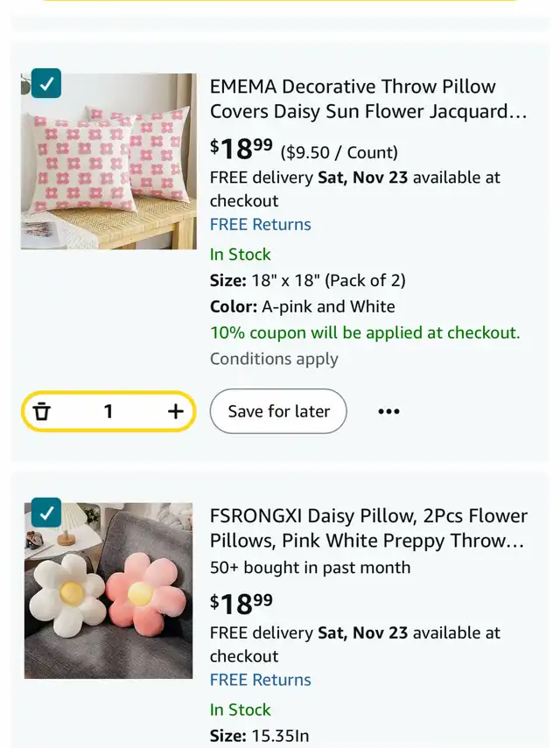
Task: Deselect the FSRONGXI Daisy Pillow checkbox
Action: (x=46, y=512)
